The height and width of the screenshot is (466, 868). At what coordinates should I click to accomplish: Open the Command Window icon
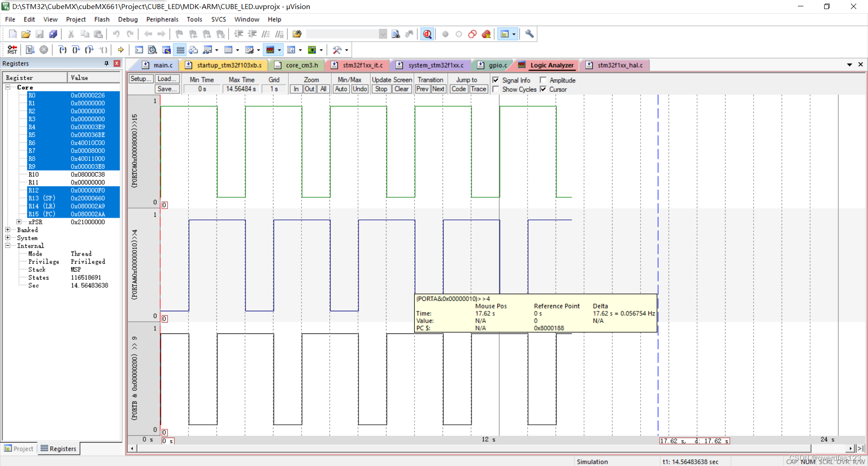[x=139, y=50]
